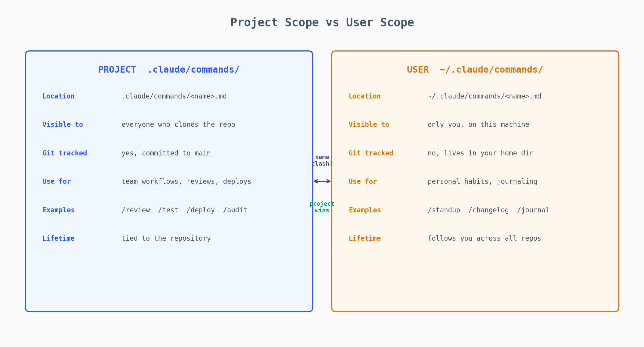Click the 'Use for' label in PROJECT panel

57,182
